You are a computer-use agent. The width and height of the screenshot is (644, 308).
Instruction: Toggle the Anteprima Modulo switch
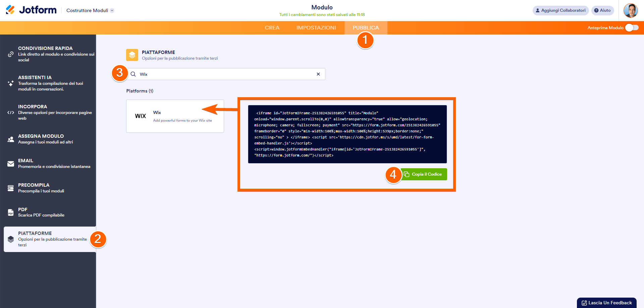click(632, 28)
